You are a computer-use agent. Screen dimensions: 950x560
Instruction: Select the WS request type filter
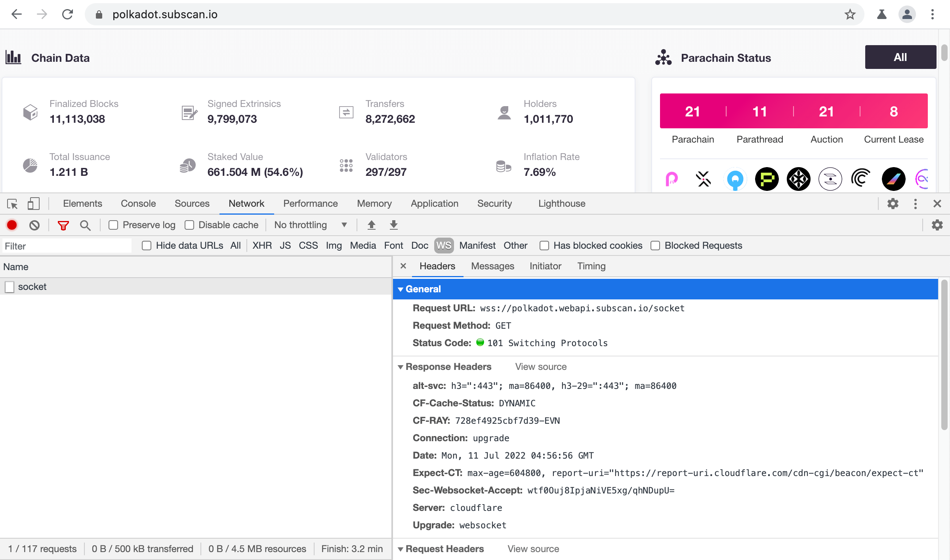coord(444,246)
